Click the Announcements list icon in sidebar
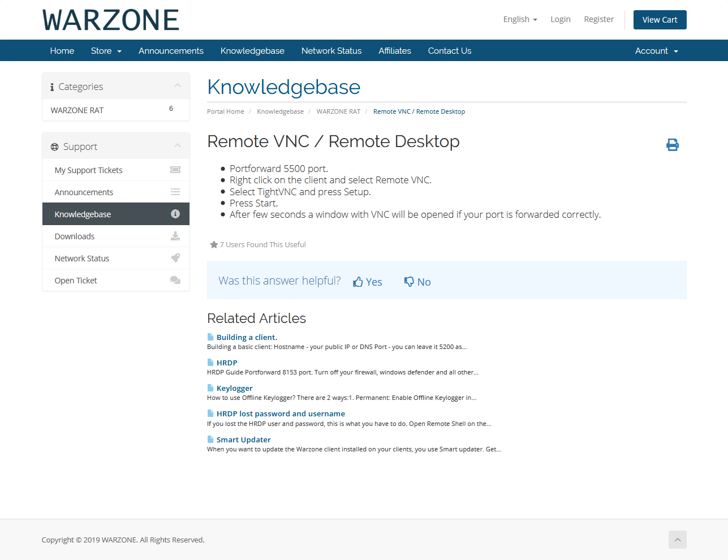This screenshot has width=728, height=560. 175,192
